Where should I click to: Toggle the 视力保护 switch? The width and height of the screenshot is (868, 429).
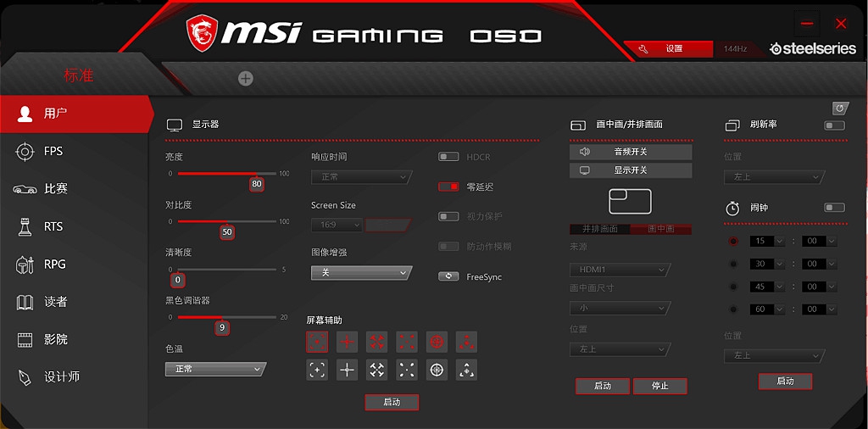coord(448,216)
